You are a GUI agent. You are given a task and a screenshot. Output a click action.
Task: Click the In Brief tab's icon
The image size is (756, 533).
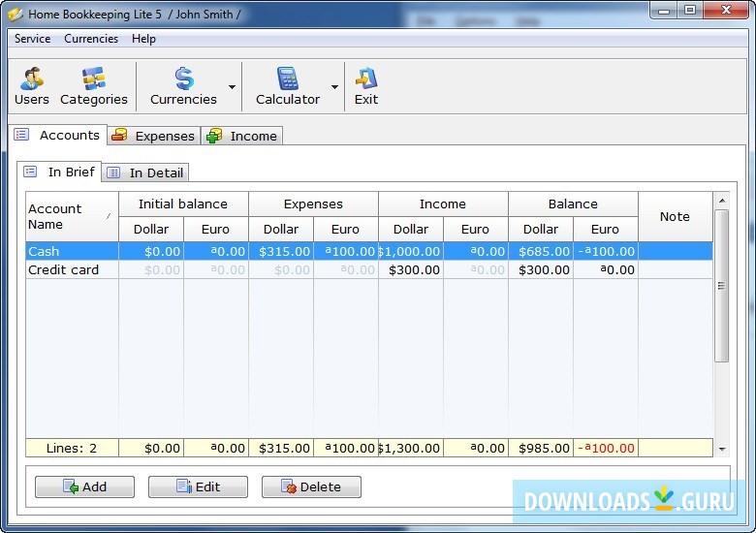pos(30,172)
